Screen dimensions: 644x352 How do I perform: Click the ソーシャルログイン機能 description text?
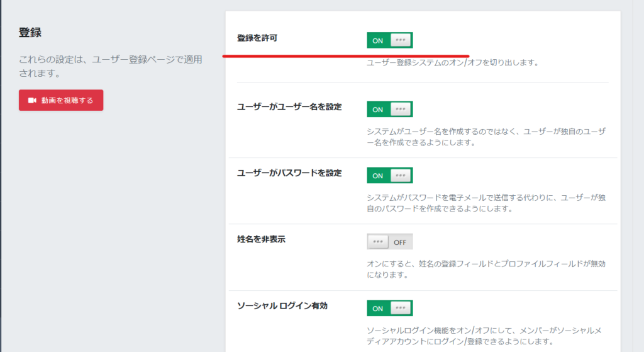(x=484, y=336)
